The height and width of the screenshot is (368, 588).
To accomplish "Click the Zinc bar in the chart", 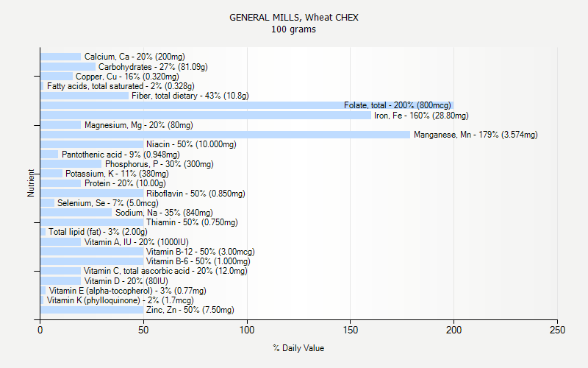I will (x=92, y=310).
